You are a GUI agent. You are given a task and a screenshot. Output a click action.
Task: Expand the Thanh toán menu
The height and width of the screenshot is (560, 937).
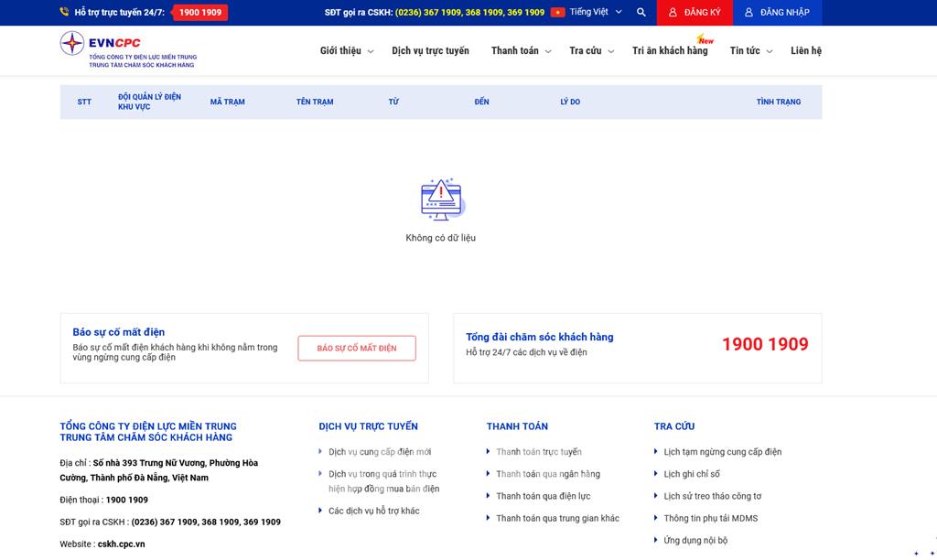[520, 51]
